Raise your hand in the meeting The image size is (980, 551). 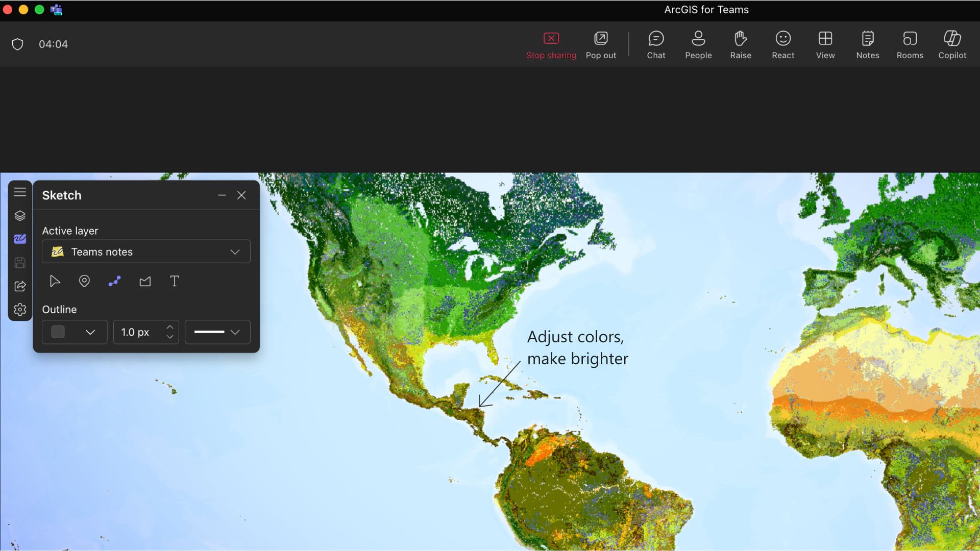point(740,44)
